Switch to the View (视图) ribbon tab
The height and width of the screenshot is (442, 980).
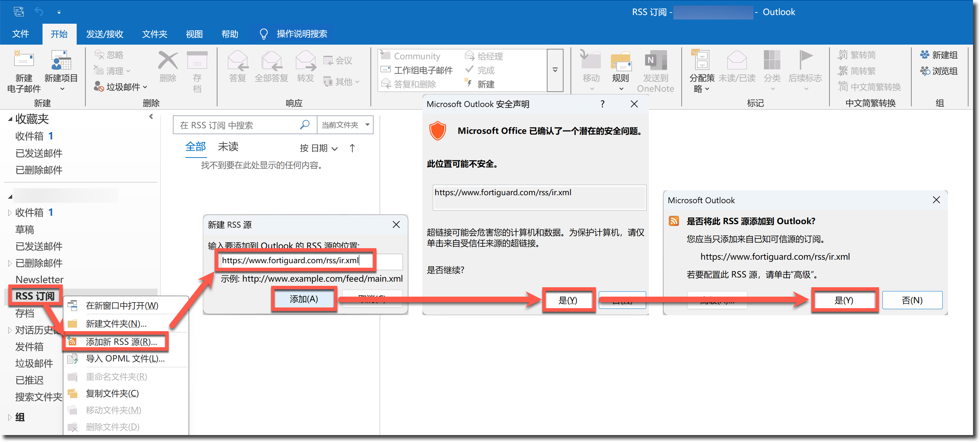click(x=194, y=34)
